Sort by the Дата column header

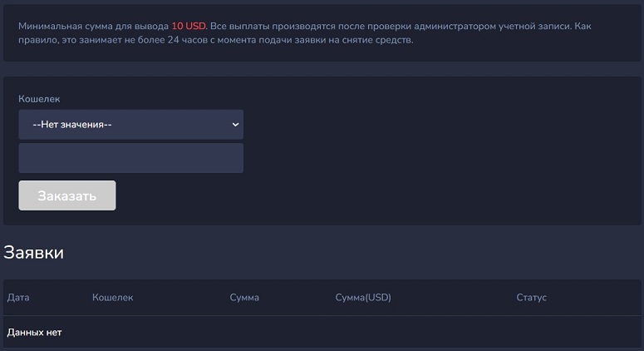pos(17,298)
